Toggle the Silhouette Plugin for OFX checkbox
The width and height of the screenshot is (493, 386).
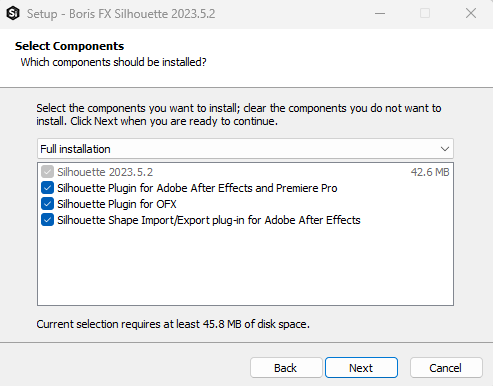tap(47, 204)
